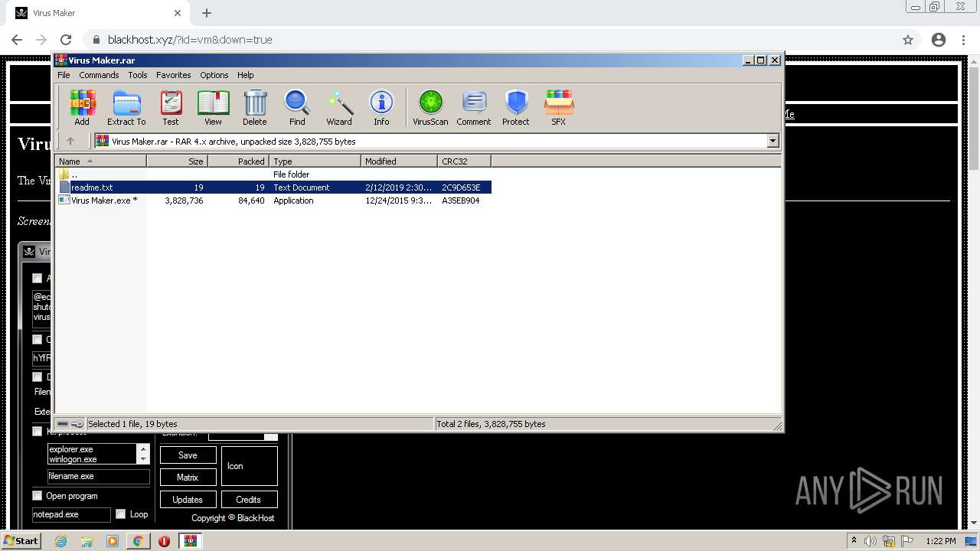Viewport: 980px width, 551px height.
Task: Start VirusScan on the archive
Action: [x=430, y=107]
